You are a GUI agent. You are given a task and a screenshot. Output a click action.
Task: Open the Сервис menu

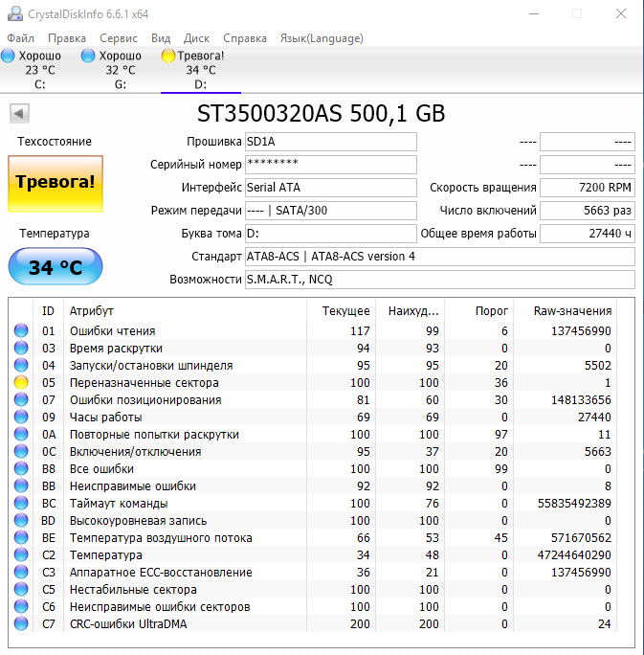[x=118, y=38]
